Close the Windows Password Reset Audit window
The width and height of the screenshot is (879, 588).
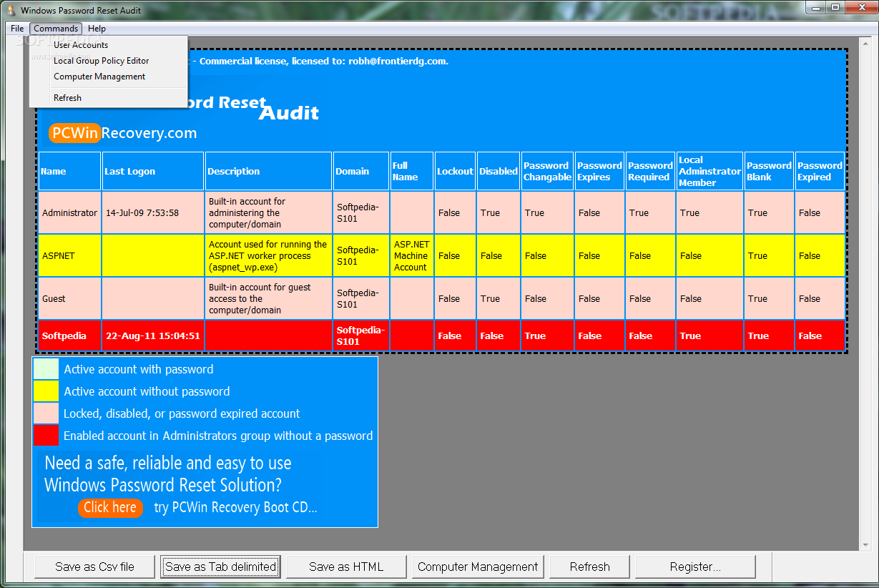pyautogui.click(x=860, y=6)
